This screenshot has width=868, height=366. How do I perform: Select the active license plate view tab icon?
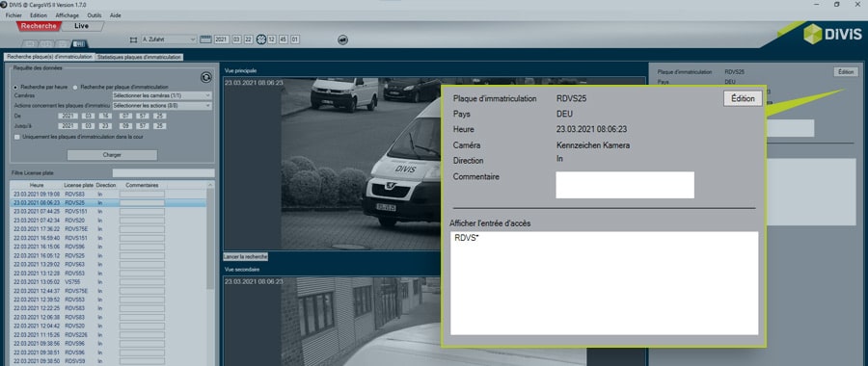coord(80,43)
